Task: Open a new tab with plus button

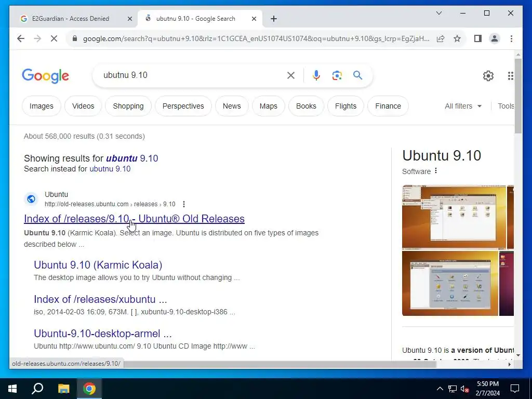Action: pyautogui.click(x=274, y=19)
